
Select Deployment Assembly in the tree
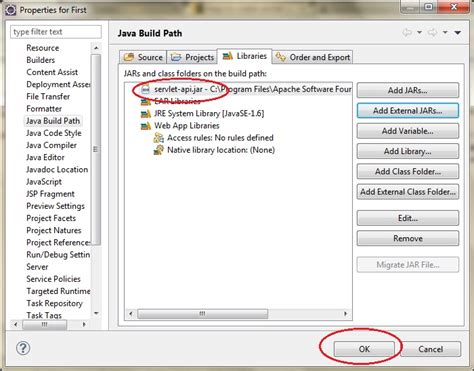(x=58, y=84)
